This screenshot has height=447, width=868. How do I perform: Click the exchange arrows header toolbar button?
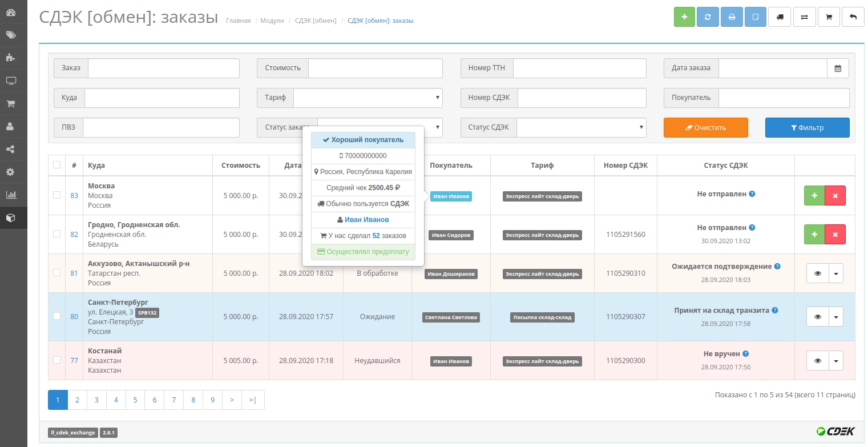point(804,17)
